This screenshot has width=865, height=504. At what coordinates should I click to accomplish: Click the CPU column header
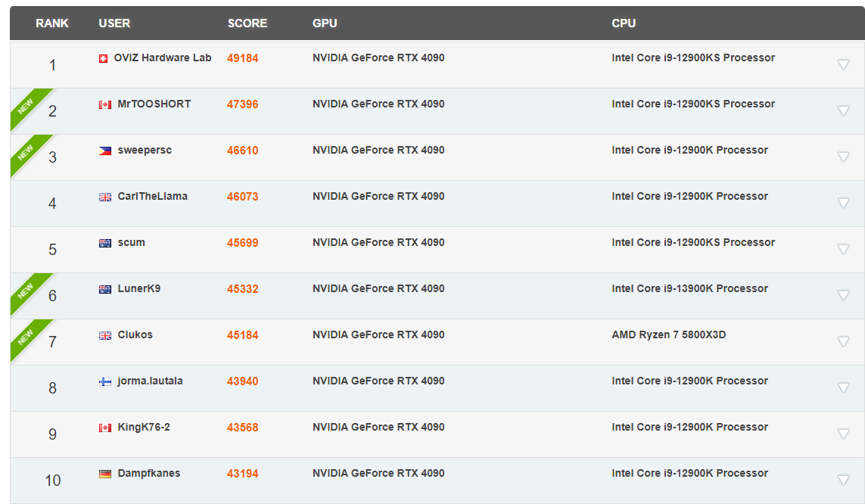624,23
